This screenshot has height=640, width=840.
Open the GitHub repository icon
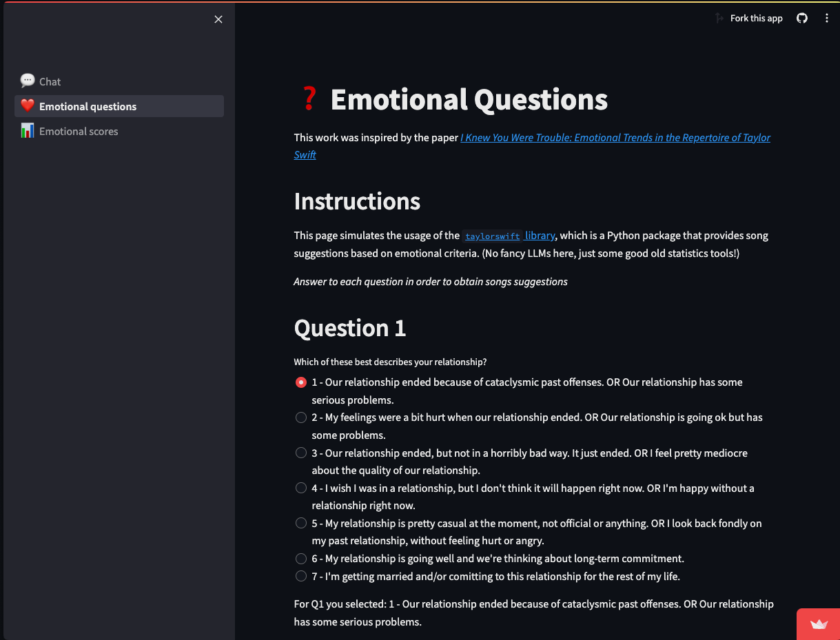802,19
